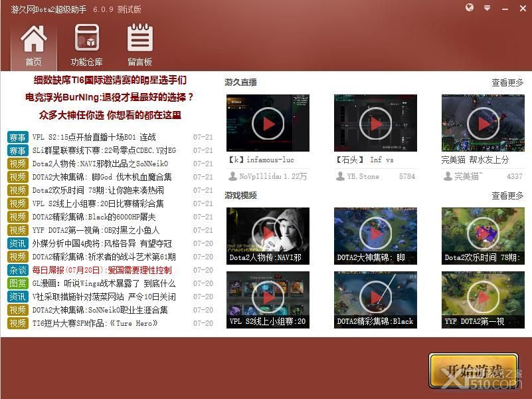Image resolution: width=532 pixels, height=399 pixels.
Task: Open the 首页 home tab
Action: tap(34, 46)
